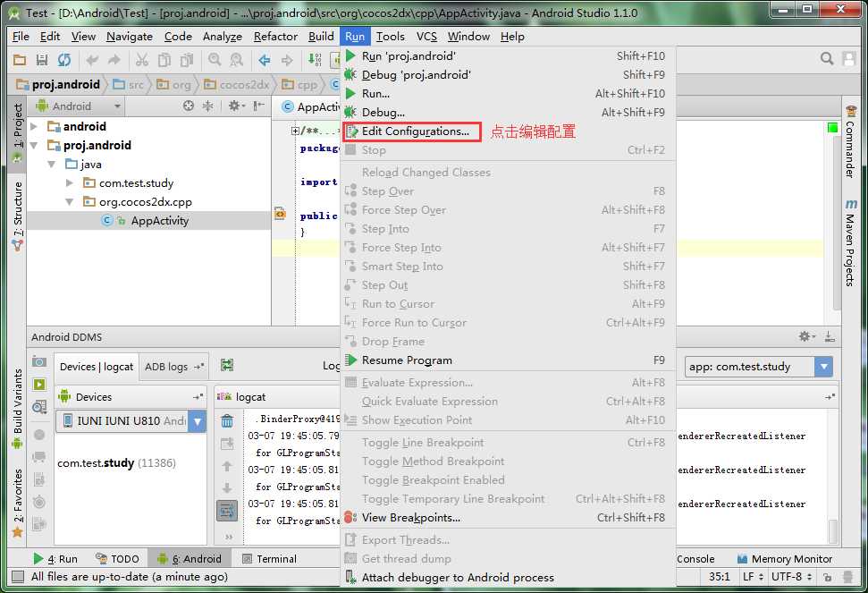
Task: Open Project panel settings gear
Action: pyautogui.click(x=236, y=106)
